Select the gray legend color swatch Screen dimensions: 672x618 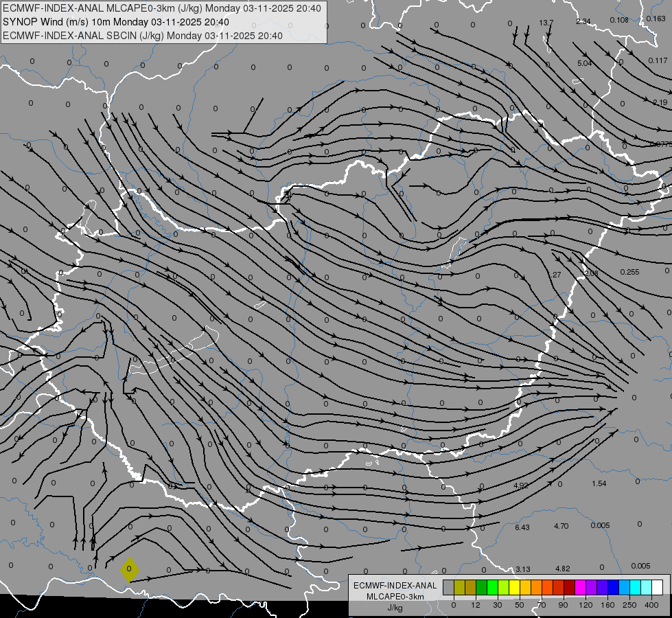449,587
